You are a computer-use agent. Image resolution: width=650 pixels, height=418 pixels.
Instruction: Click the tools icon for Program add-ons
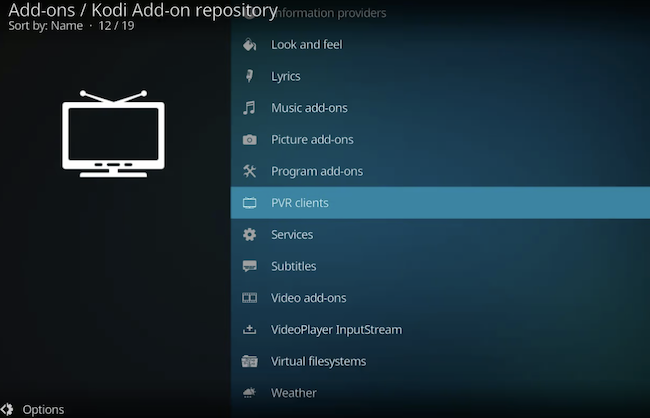click(249, 171)
